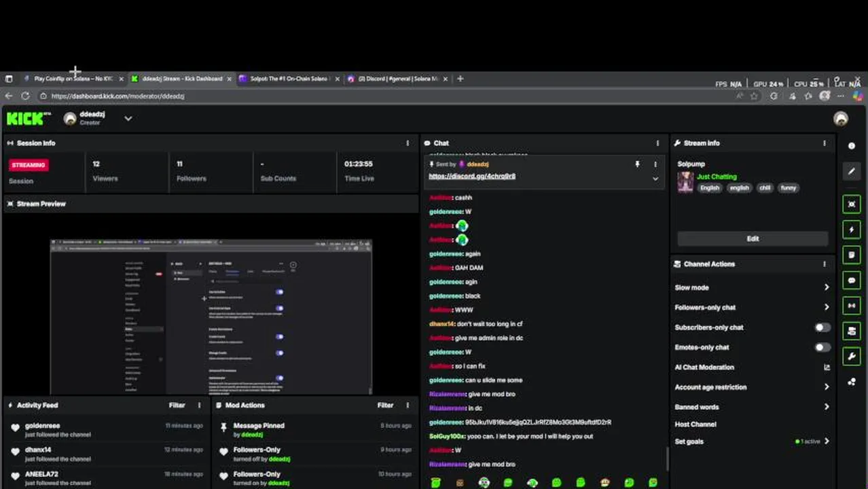This screenshot has height=489, width=868.
Task: Click AI Chat Moderation label
Action: (x=704, y=367)
